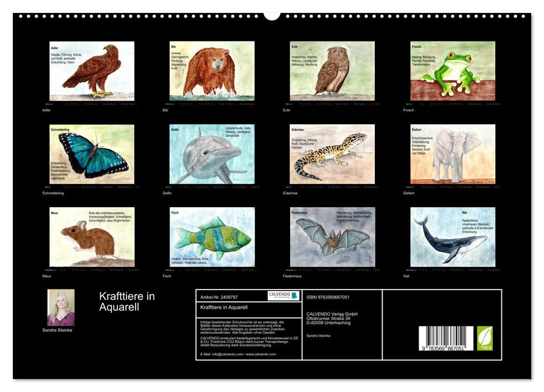
Task: Select the Delfin dolphin painting thumbnail
Action: pyautogui.click(x=212, y=154)
